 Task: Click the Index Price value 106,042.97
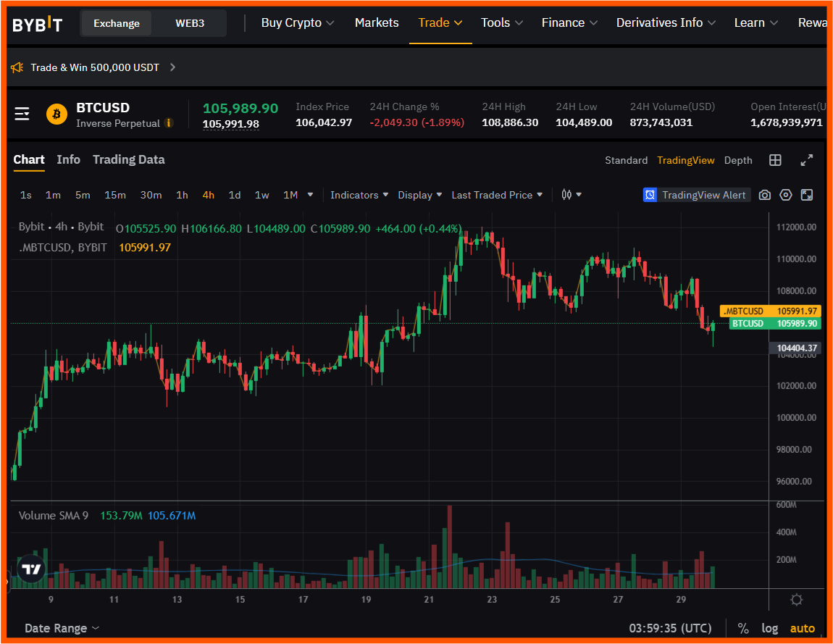click(324, 122)
